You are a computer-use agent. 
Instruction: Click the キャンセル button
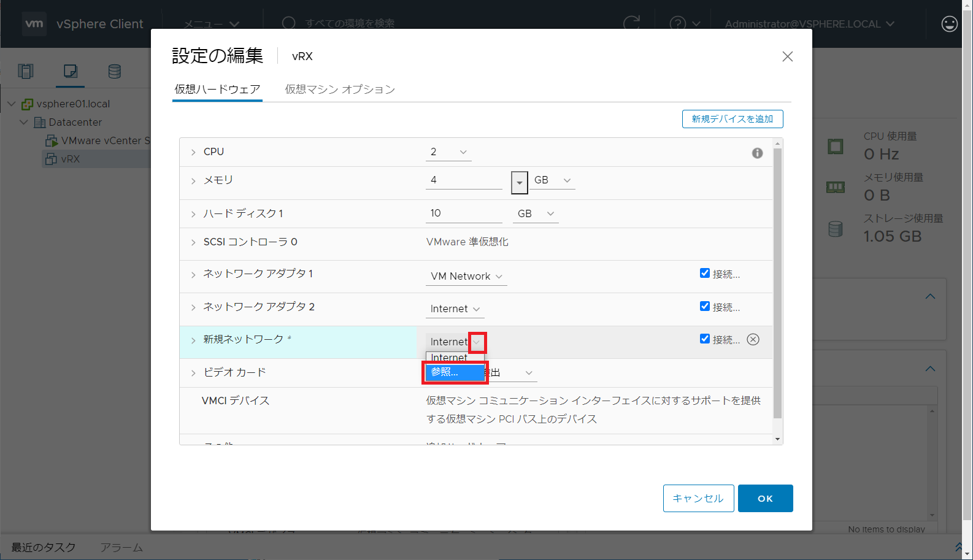[x=698, y=498]
